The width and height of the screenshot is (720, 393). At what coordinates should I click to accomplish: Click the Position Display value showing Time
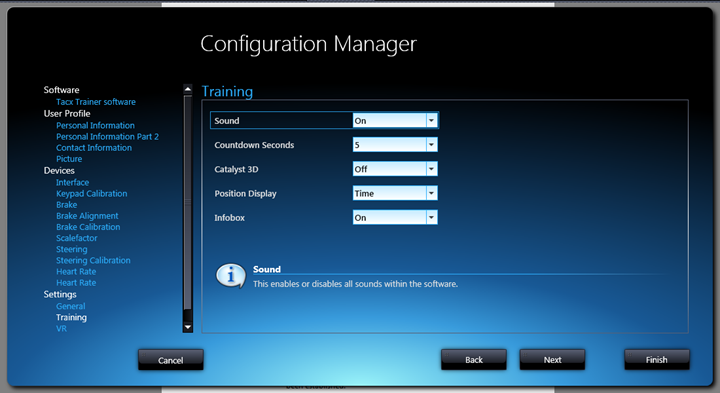click(x=389, y=194)
